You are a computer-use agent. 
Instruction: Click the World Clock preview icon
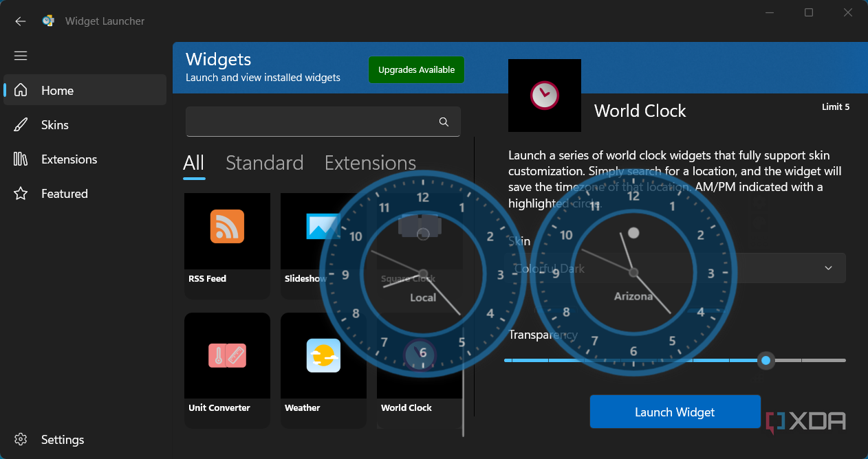tap(544, 95)
